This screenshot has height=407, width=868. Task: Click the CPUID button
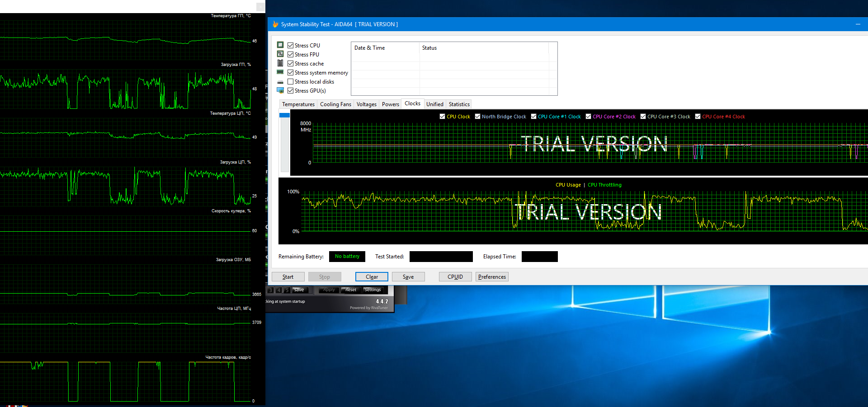pyautogui.click(x=455, y=277)
